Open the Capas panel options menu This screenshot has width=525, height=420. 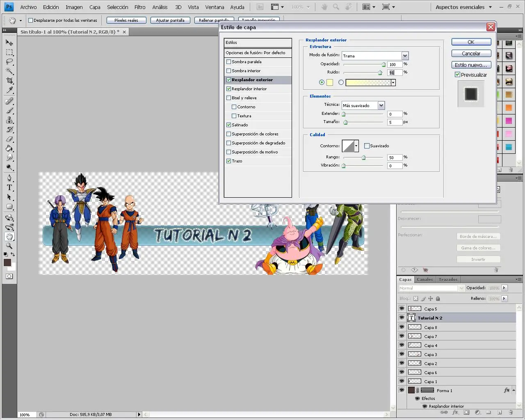tap(519, 280)
